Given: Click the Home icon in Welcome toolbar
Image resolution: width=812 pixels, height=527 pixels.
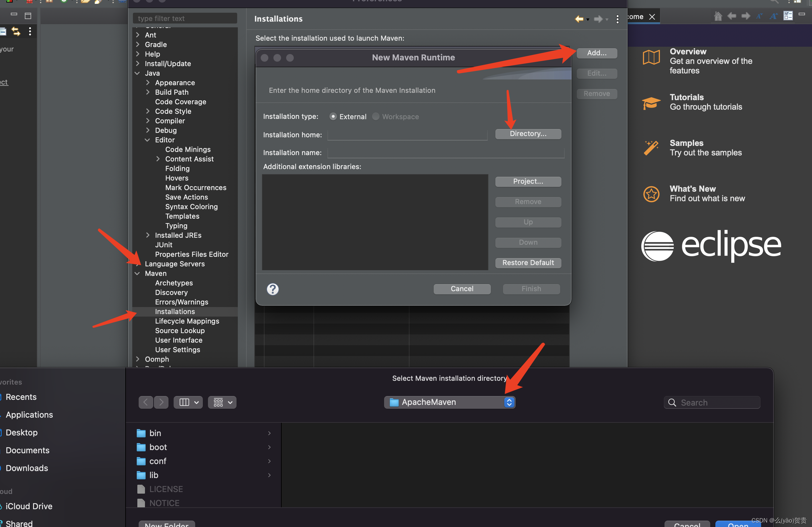Looking at the screenshot, I should click(x=718, y=16).
